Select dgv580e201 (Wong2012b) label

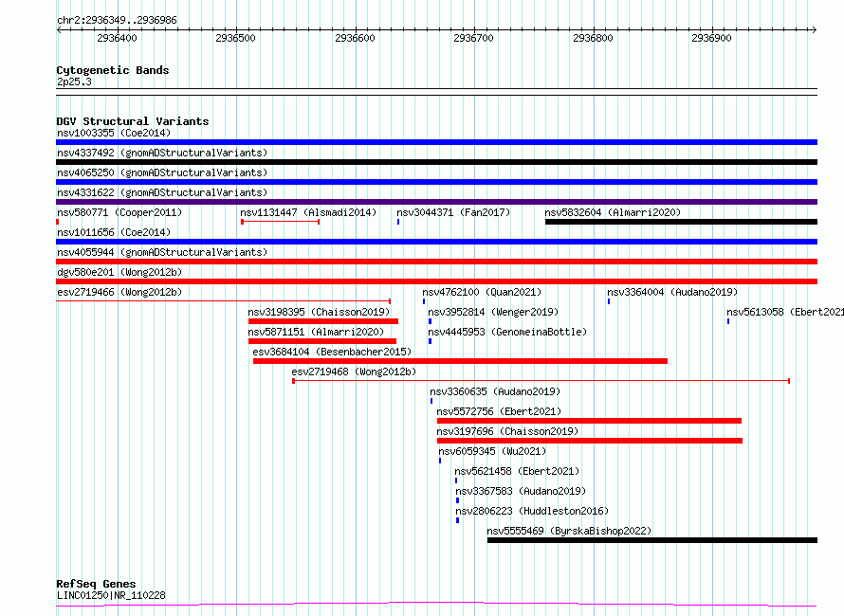[119, 272]
